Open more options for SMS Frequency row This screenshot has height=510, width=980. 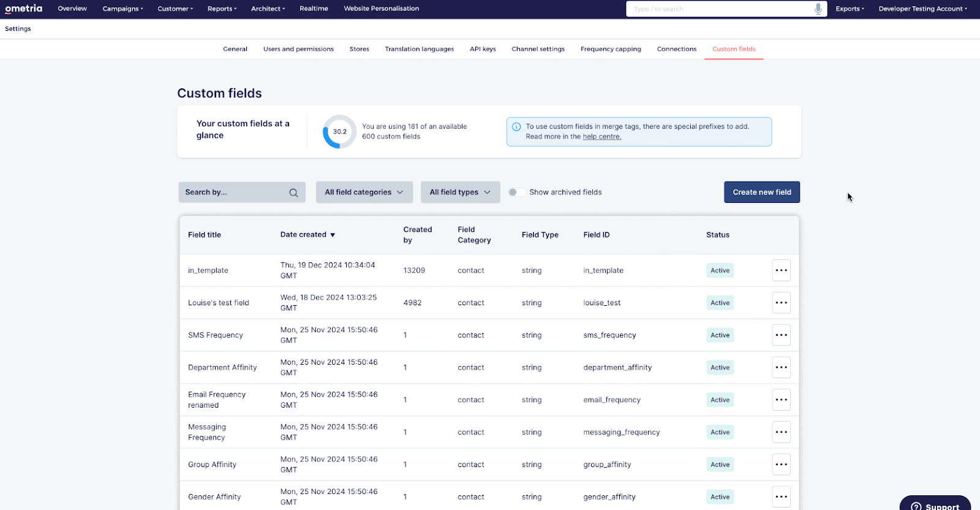781,335
